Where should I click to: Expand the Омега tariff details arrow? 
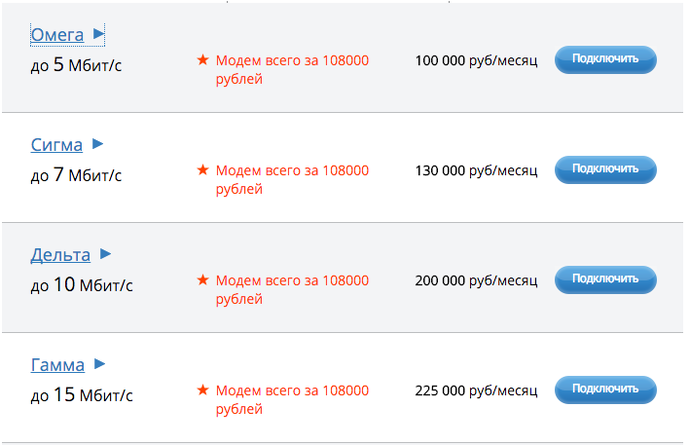tap(99, 34)
